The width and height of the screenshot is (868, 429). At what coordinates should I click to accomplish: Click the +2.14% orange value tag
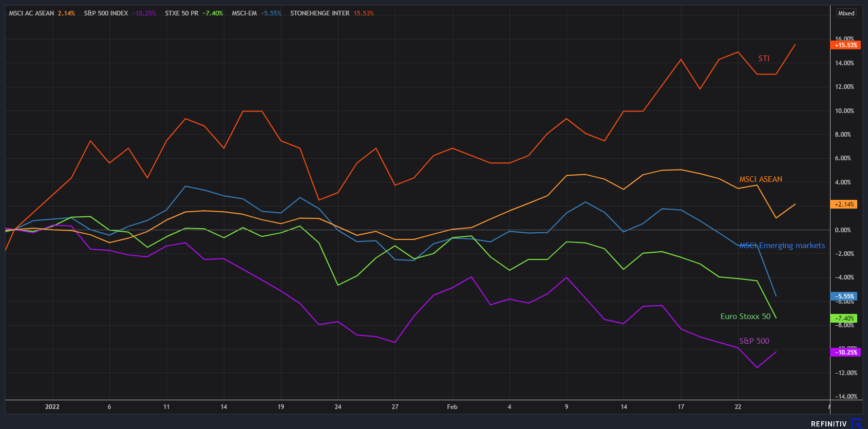[x=844, y=204]
